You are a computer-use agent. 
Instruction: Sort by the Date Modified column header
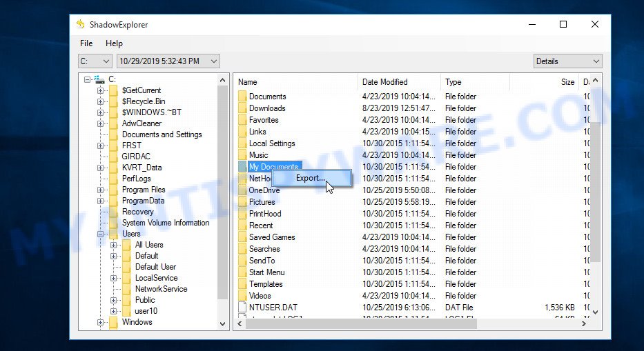tap(399, 82)
